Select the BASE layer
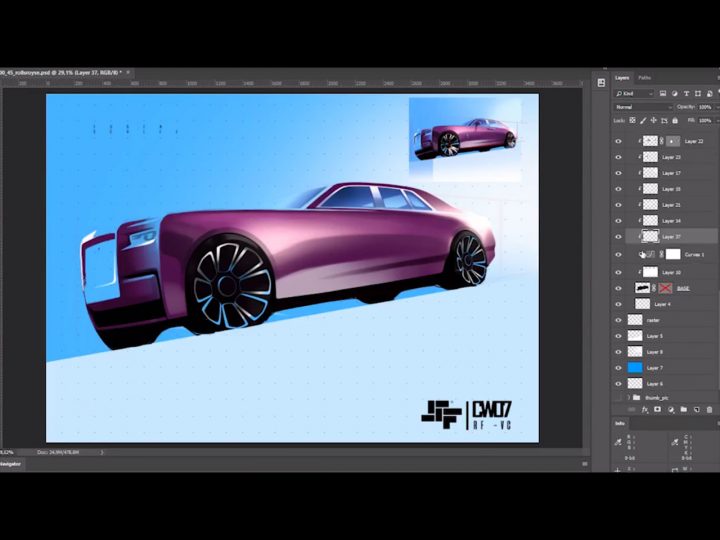Image resolution: width=720 pixels, height=540 pixels. (x=682, y=288)
